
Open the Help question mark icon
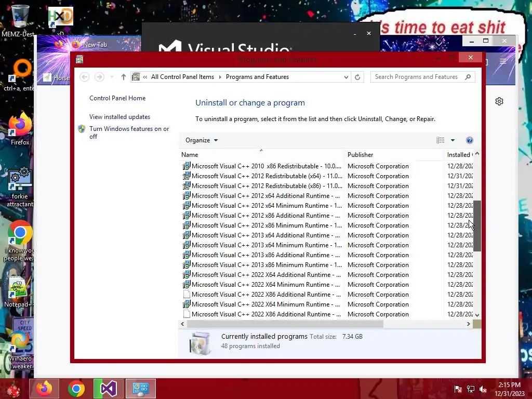click(x=470, y=140)
